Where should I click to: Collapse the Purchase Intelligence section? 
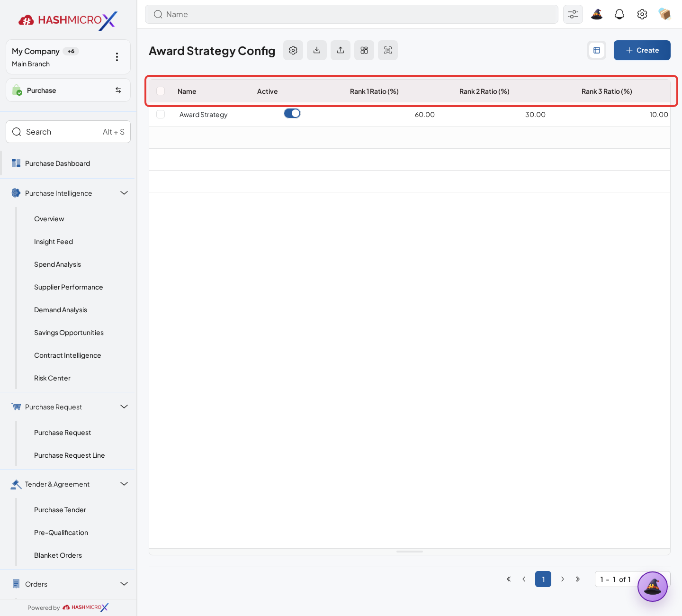click(x=124, y=193)
